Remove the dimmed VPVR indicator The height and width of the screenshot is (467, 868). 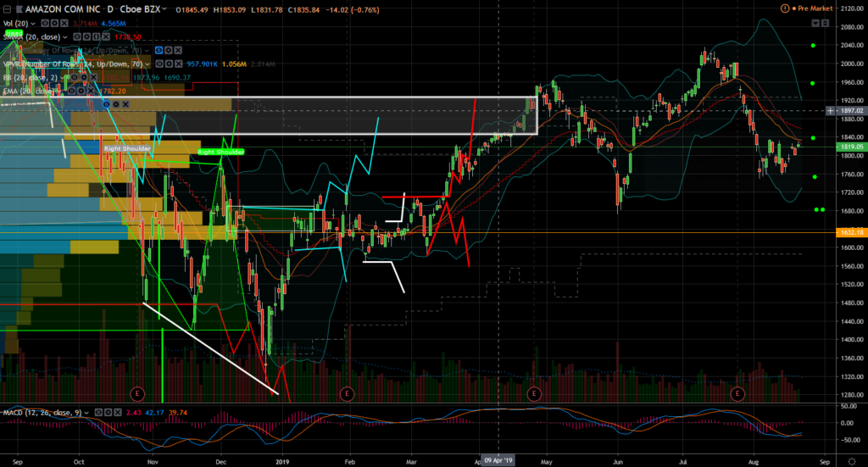178,50
